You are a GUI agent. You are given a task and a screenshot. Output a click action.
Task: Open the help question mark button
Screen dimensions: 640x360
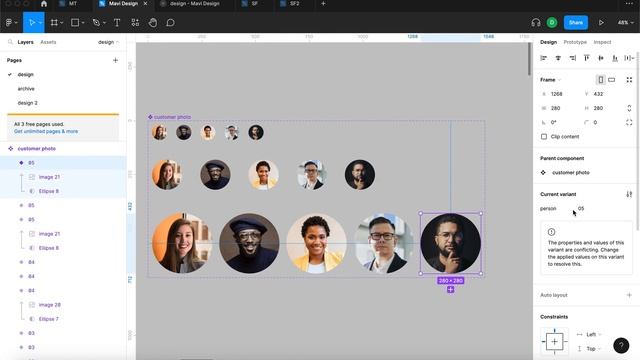pyautogui.click(x=621, y=345)
